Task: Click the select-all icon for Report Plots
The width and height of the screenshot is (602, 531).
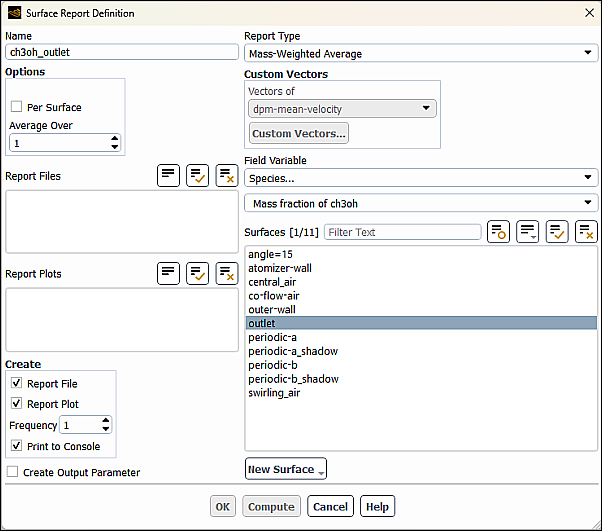Action: tap(169, 273)
